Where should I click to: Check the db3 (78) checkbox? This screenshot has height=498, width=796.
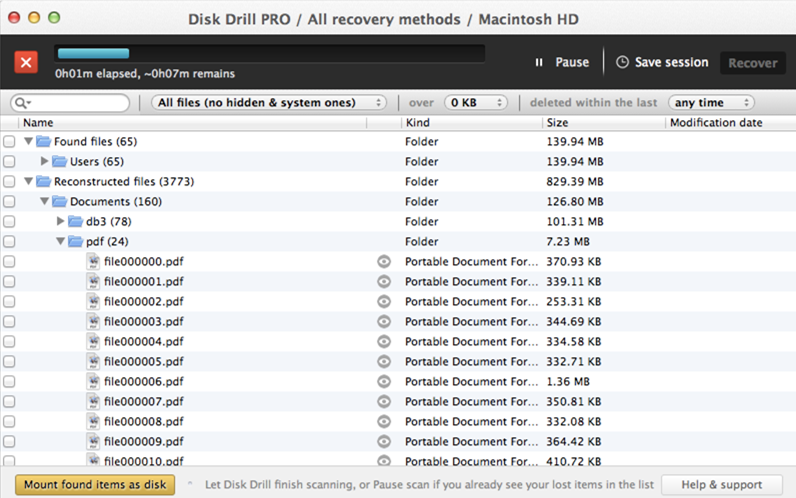(x=9, y=221)
